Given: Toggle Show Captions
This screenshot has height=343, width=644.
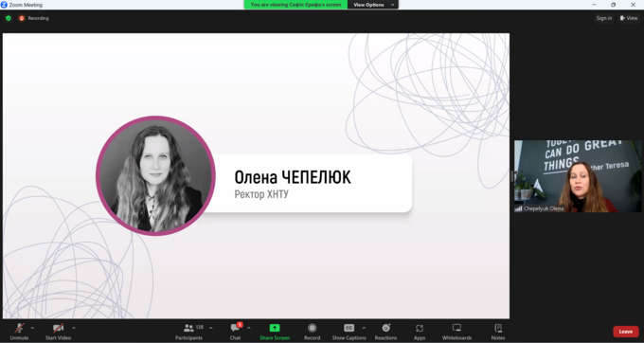Looking at the screenshot, I should click(349, 331).
